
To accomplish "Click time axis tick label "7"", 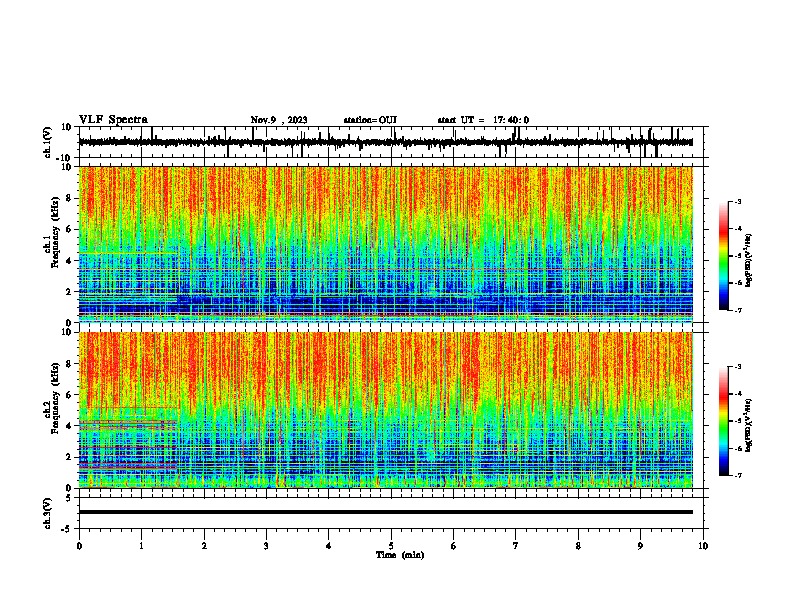I will [516, 546].
